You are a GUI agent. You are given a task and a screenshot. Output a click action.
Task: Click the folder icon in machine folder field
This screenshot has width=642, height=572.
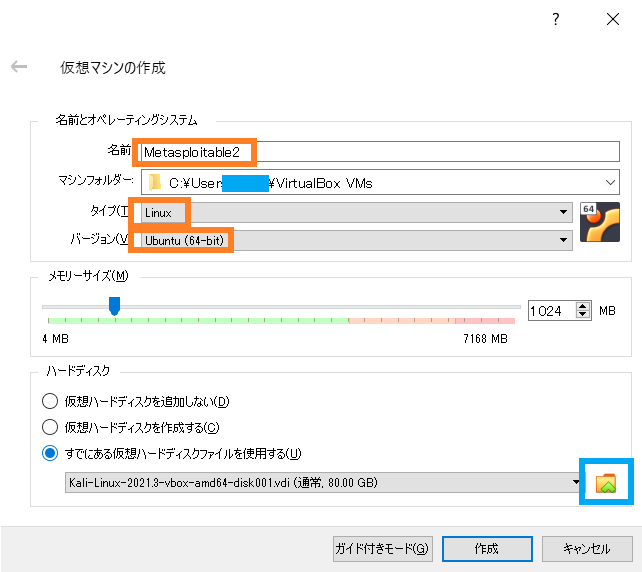coord(155,183)
